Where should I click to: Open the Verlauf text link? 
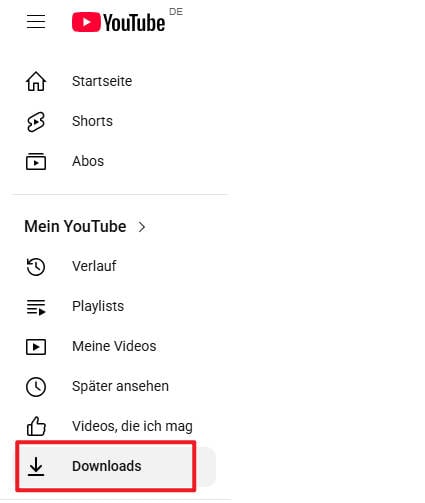(x=94, y=266)
